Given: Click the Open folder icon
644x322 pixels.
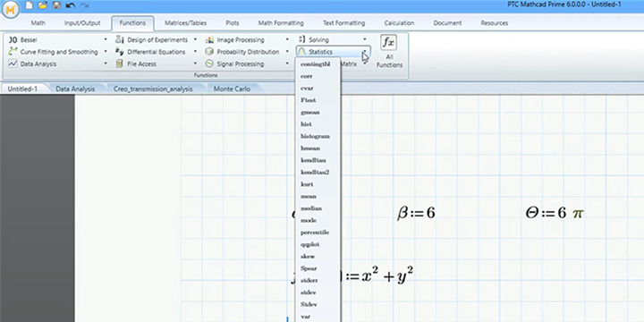Looking at the screenshot, I should tap(43, 5).
